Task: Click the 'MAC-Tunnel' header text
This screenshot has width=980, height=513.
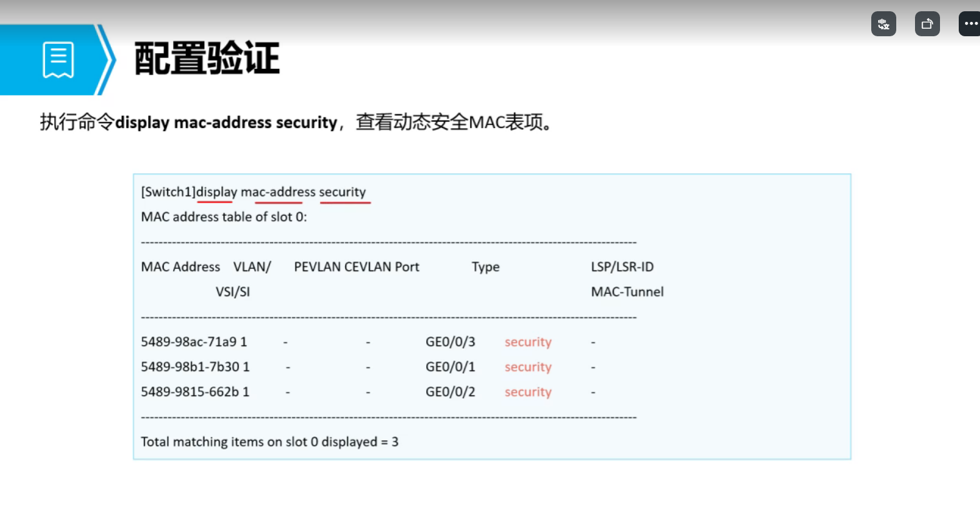Action: point(627,292)
